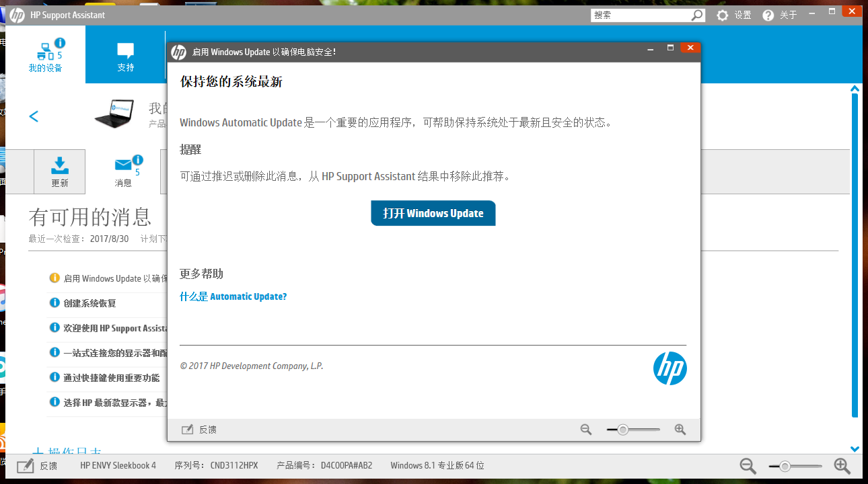Open the My Devices tab
This screenshot has height=484, width=868.
click(x=45, y=54)
